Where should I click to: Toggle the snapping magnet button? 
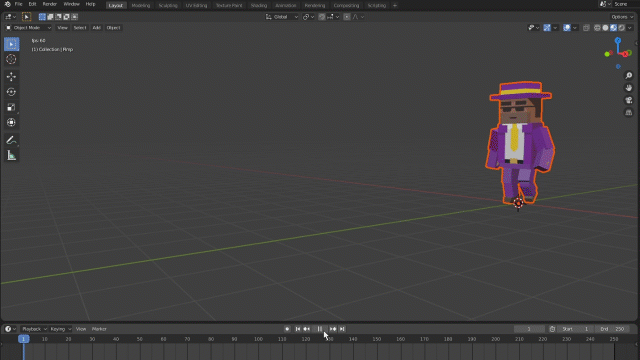pyautogui.click(x=322, y=17)
